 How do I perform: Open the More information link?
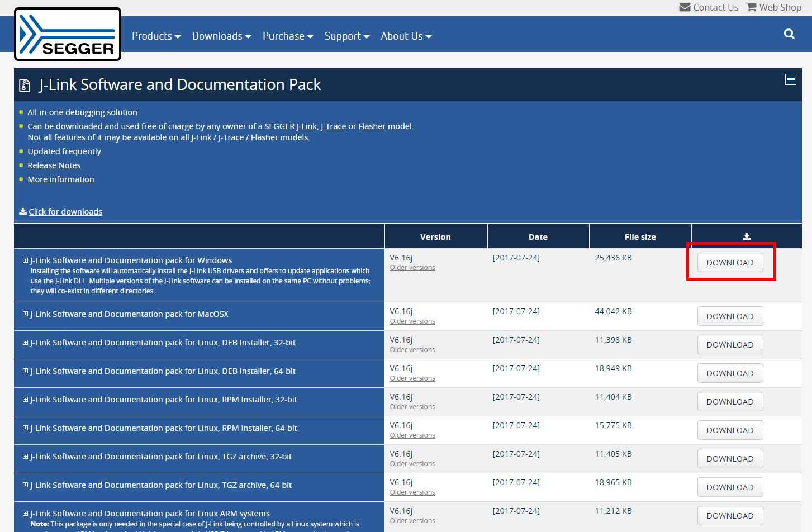61,179
